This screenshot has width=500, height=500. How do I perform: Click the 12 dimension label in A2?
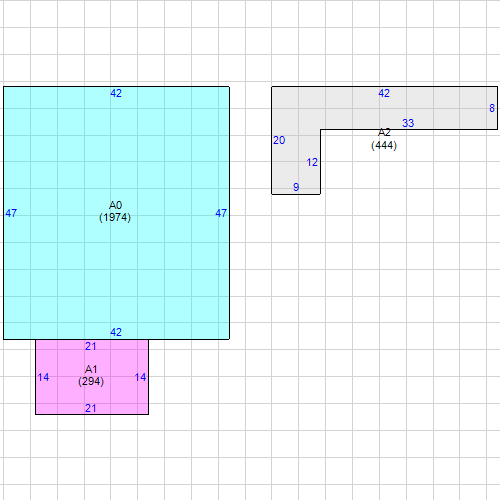pos(312,163)
